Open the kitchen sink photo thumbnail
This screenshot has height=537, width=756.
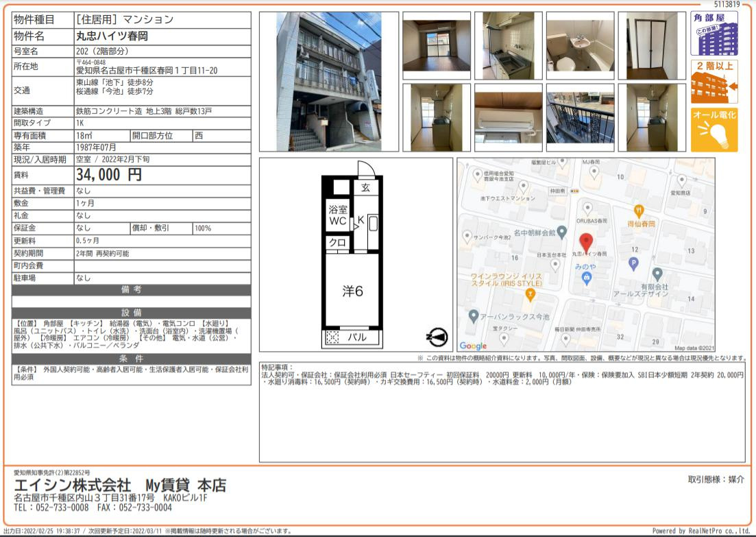click(508, 46)
